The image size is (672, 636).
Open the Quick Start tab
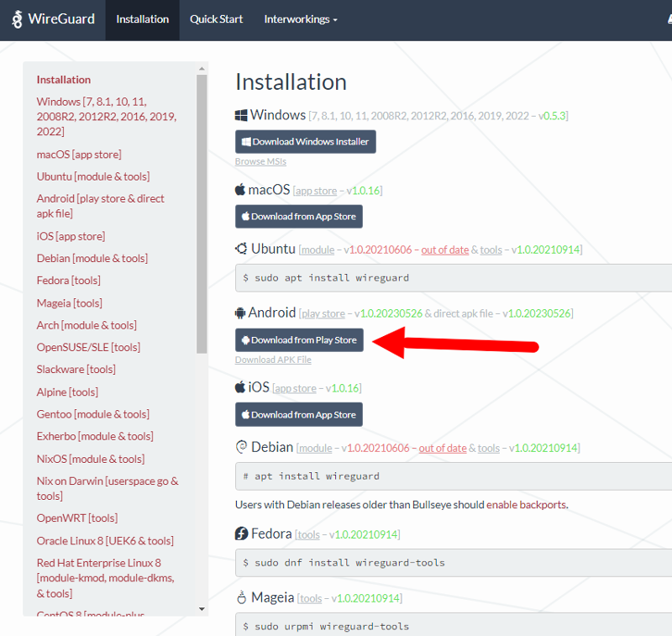(x=216, y=19)
